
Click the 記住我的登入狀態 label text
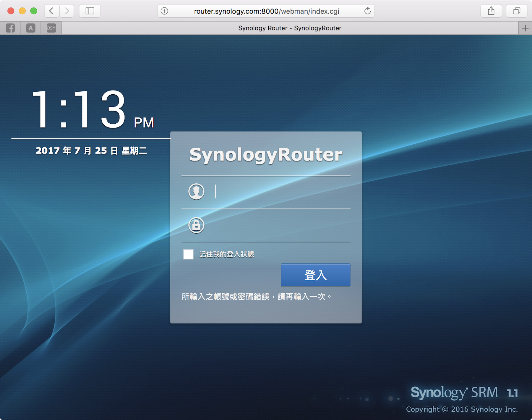coord(226,254)
